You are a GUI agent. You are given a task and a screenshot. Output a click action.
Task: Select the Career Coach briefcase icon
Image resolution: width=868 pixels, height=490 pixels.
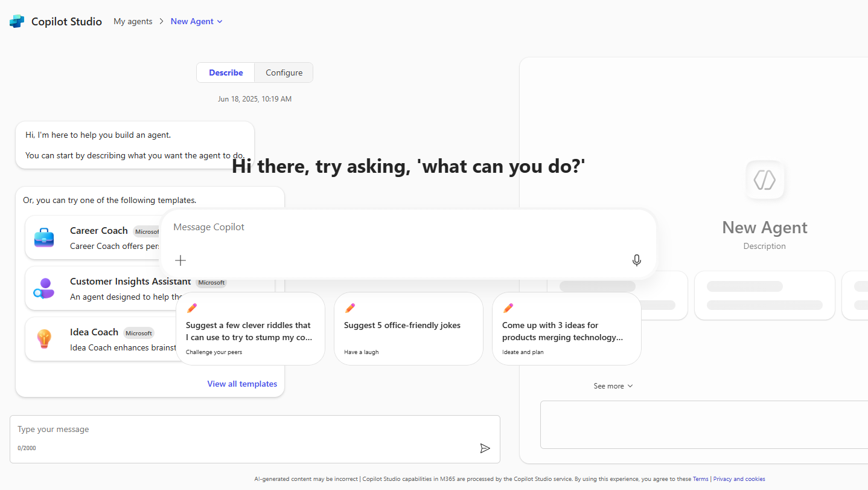43,237
